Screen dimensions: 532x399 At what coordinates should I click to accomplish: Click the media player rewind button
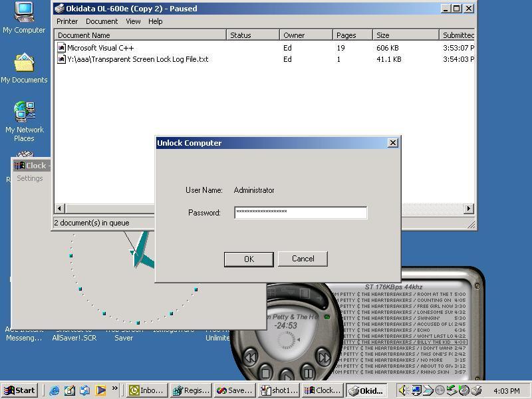[x=251, y=357]
